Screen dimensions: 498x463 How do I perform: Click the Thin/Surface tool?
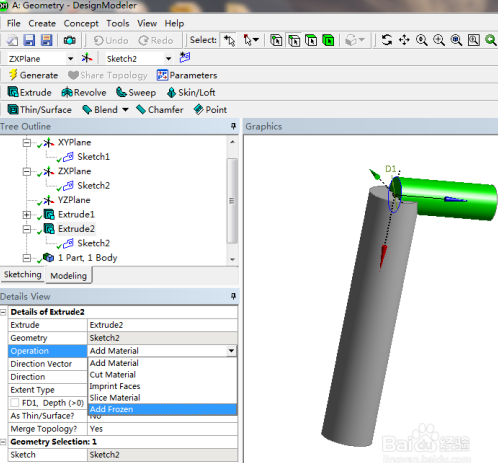pos(39,110)
